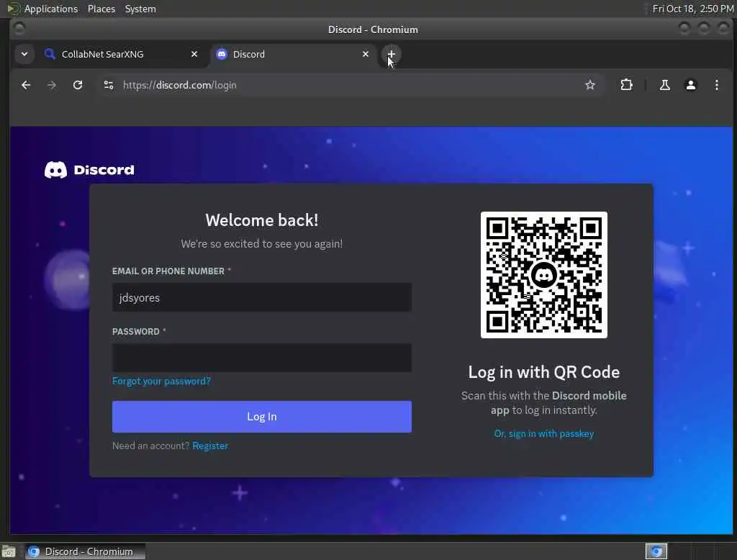Open the Places menu

pos(101,9)
